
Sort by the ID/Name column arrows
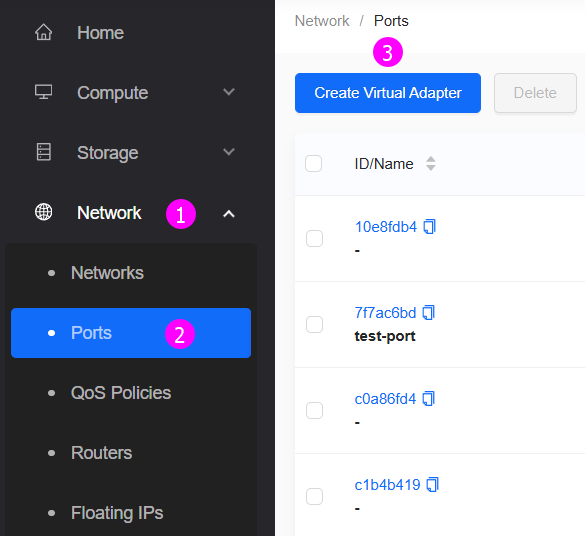(x=431, y=163)
